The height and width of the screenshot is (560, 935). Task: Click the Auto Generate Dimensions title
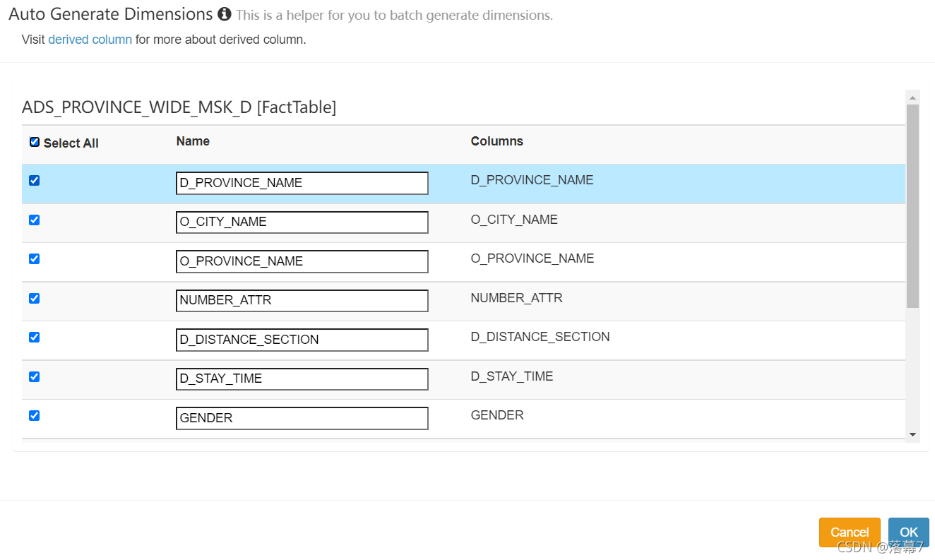pos(110,14)
